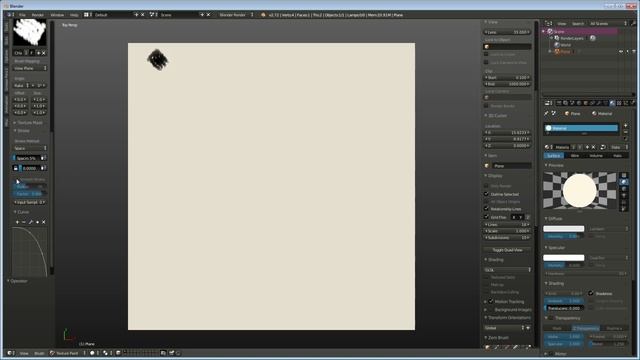Enable the Only Render checkbox
Screen dimensions: 640x360
(486, 186)
